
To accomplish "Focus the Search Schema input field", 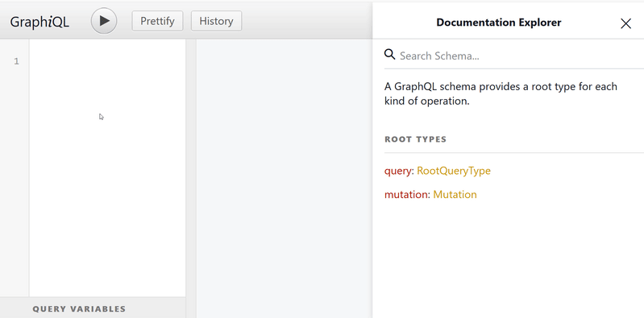I will tap(521, 56).
